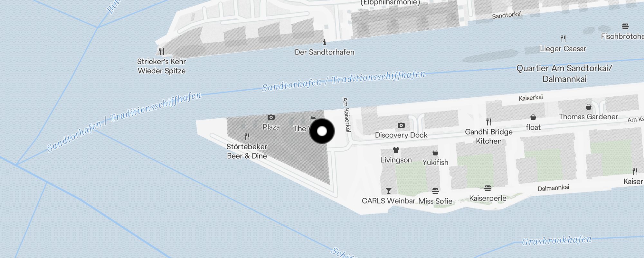Viewport: 644px width, 258px height.
Task: Click the black location pin marker
Action: coord(322,131)
